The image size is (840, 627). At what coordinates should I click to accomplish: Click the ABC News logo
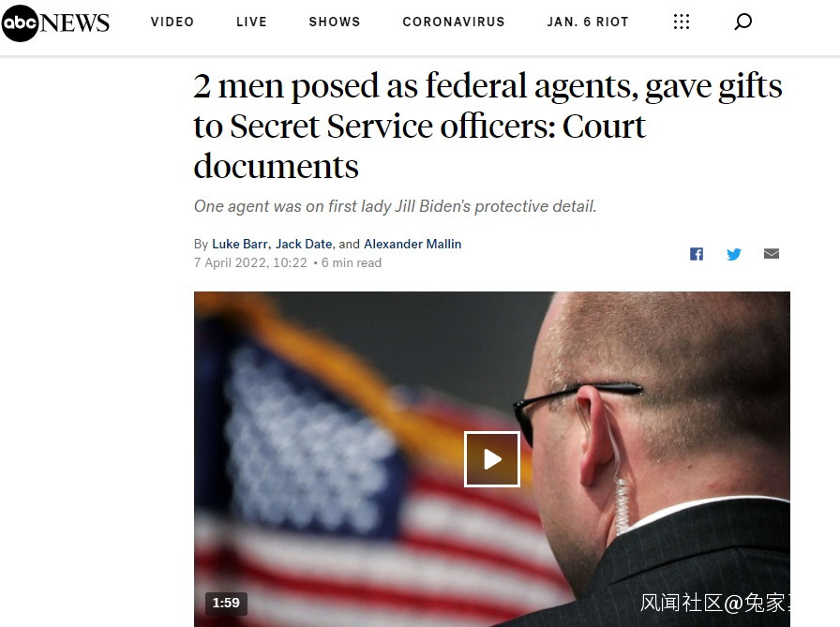[x=55, y=22]
